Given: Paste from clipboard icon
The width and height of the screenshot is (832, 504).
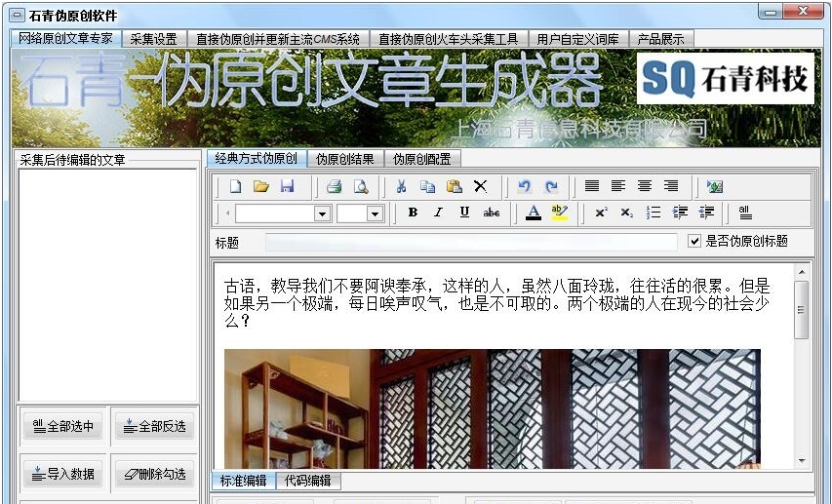Looking at the screenshot, I should click(455, 186).
